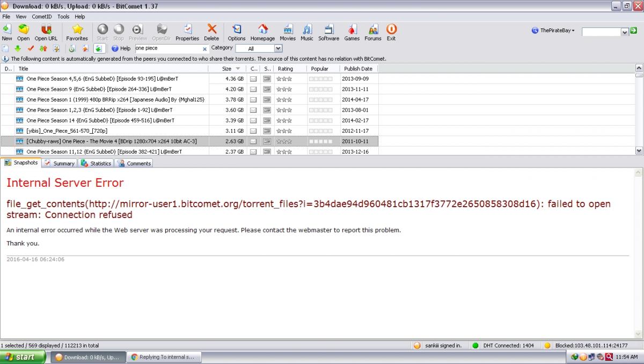Clear the 'one piece' search with the X
The image size is (644, 364).
click(204, 49)
